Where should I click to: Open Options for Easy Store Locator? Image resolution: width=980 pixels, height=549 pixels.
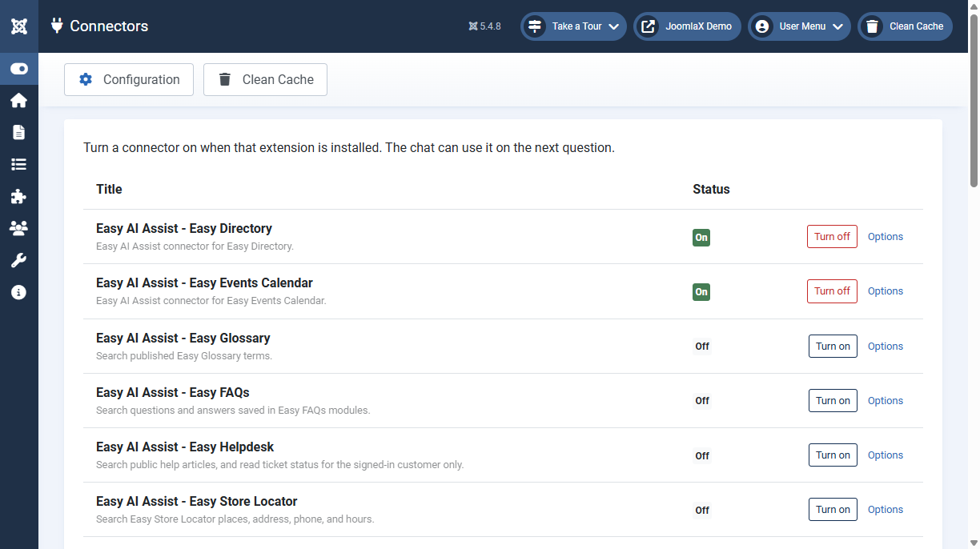tap(886, 510)
